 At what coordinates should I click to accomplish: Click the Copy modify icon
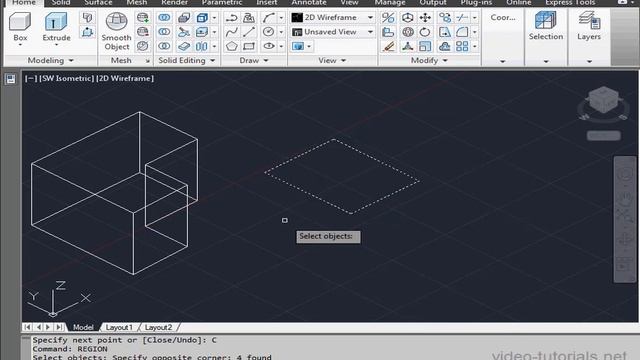(x=444, y=18)
